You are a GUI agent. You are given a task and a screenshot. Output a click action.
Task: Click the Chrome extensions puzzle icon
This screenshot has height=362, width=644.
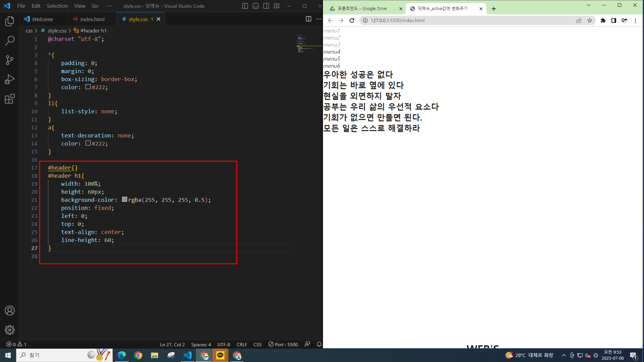point(603,20)
